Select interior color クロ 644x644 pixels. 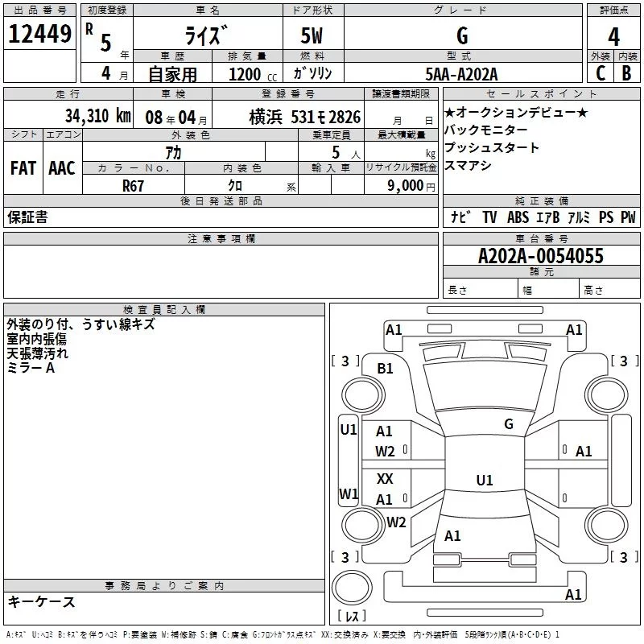click(x=235, y=186)
